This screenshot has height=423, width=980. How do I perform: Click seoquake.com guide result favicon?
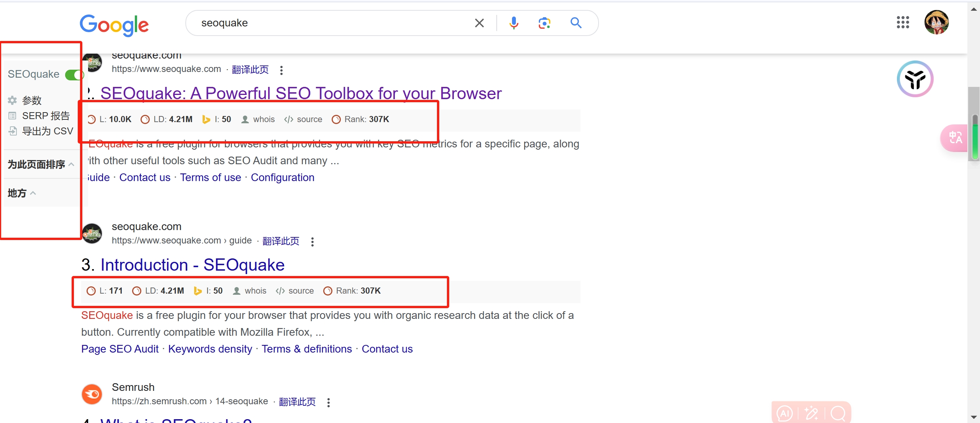92,234
